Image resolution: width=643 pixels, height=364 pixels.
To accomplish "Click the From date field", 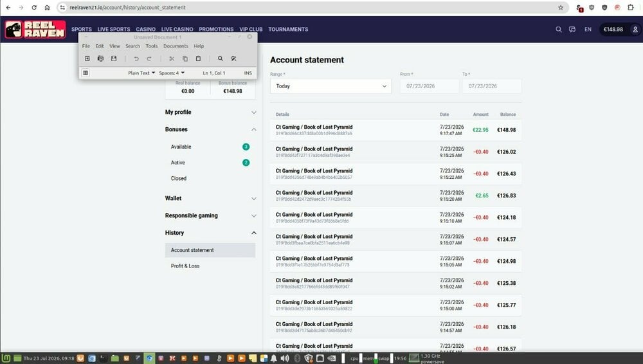I will [430, 86].
